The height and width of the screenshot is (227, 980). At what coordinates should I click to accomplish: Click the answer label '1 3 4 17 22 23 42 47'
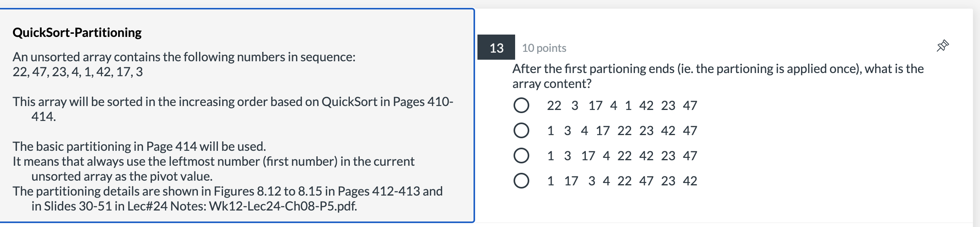[622, 130]
